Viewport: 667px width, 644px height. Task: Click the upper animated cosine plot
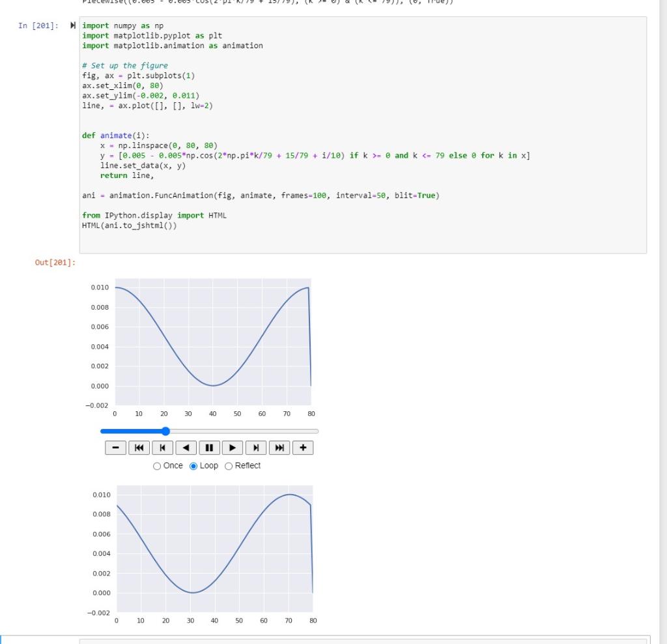tap(213, 342)
